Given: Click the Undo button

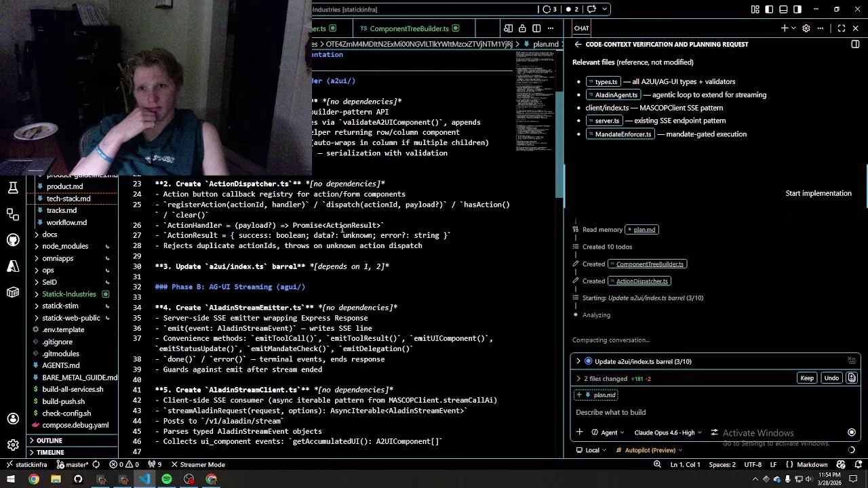Looking at the screenshot, I should [831, 378].
